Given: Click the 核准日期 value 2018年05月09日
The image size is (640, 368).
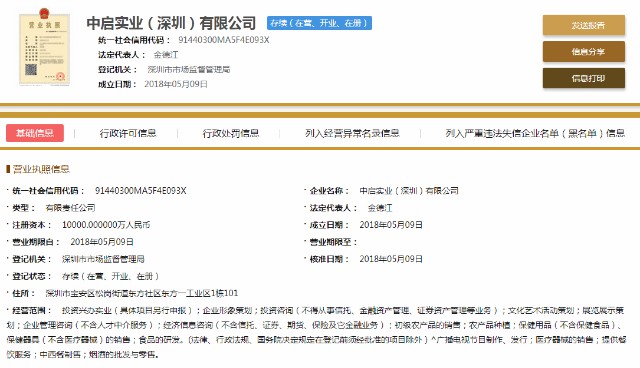Looking at the screenshot, I should [391, 259].
